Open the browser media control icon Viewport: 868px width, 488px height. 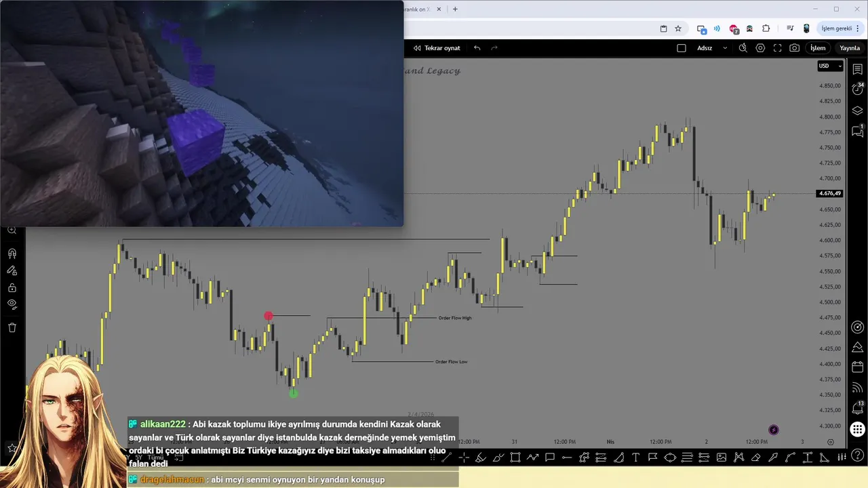790,28
